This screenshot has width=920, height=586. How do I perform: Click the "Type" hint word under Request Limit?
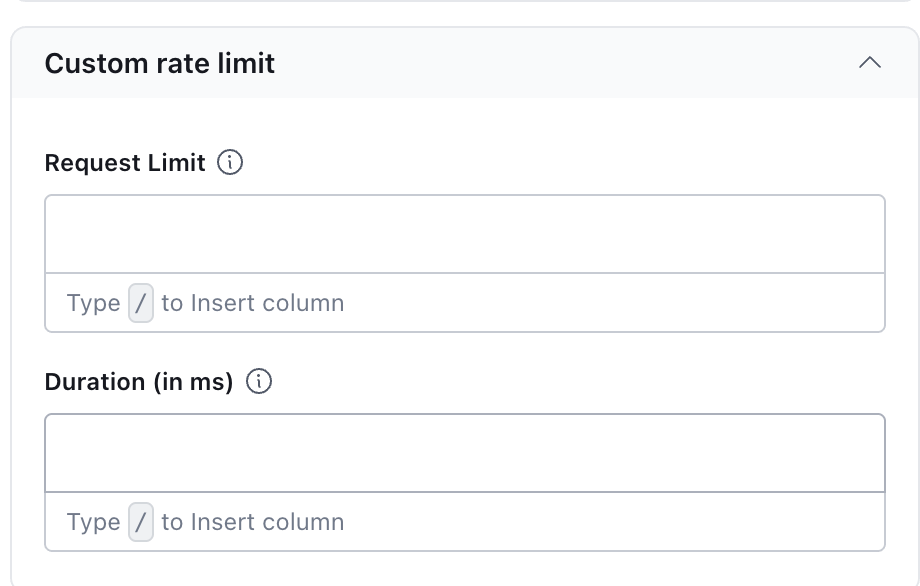pos(93,303)
